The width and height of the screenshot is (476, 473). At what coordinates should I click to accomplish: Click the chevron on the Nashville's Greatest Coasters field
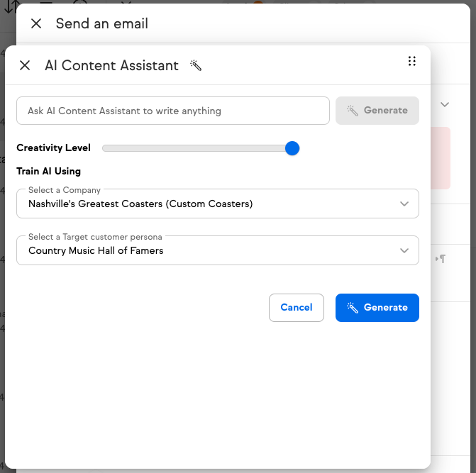[x=404, y=204]
